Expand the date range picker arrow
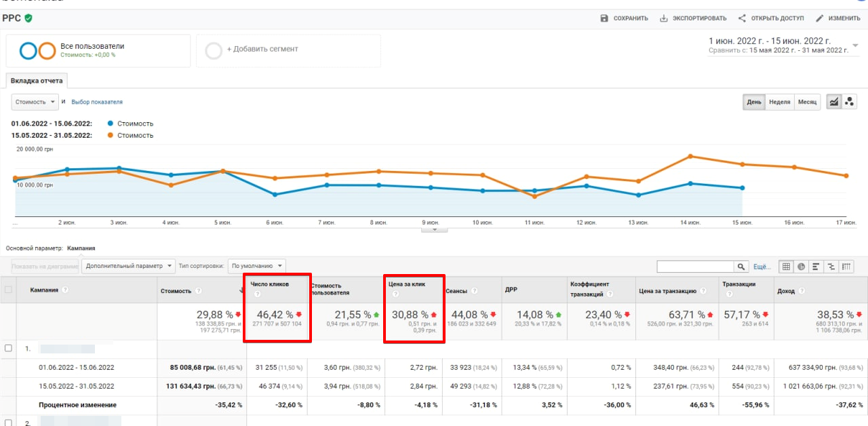Screen dimensions: 868x426 (x=855, y=45)
